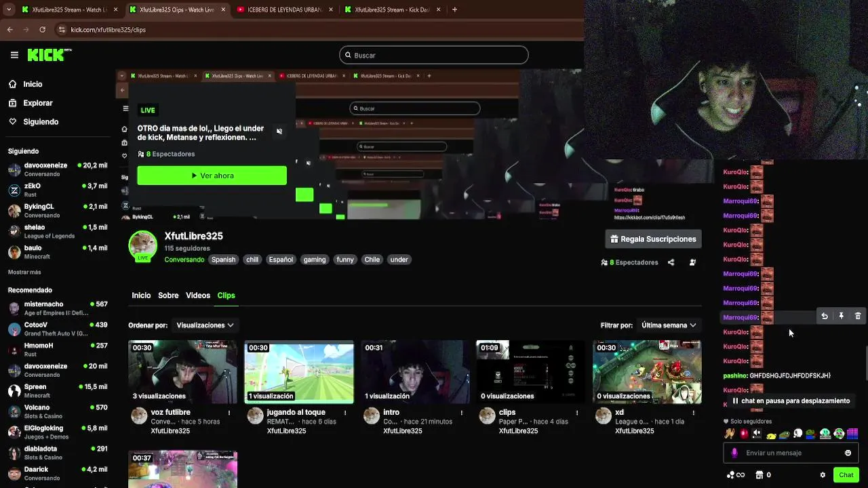The image size is (868, 488).
Task: Insert the red heart emote
Action: coord(743,434)
